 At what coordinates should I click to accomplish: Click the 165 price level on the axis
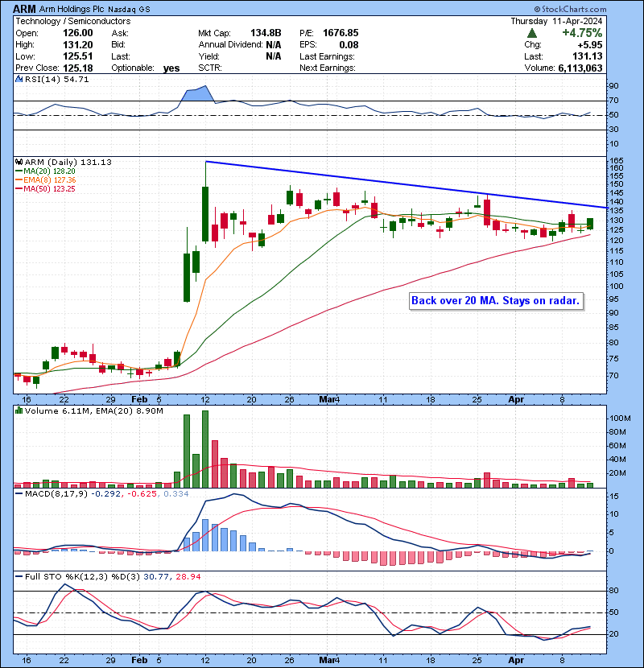617,161
